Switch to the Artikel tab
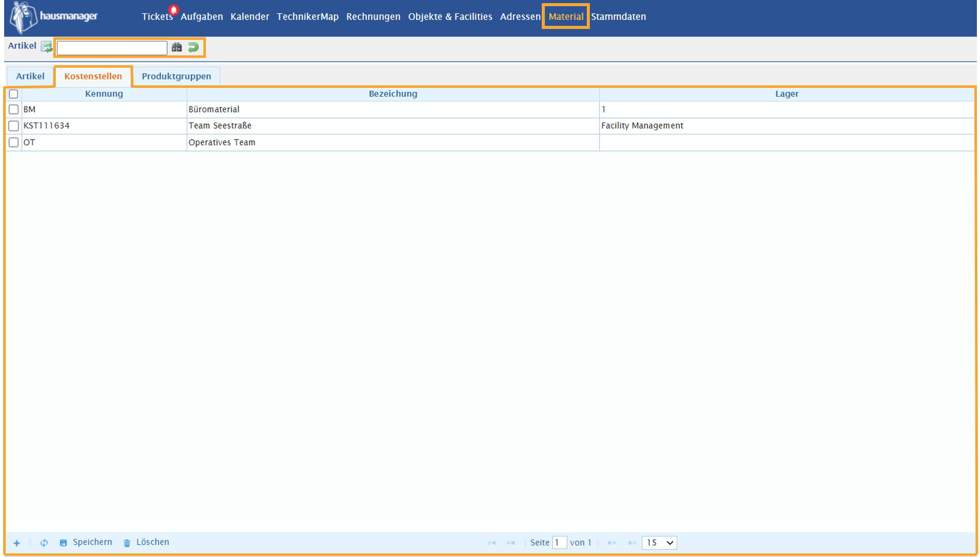This screenshot has width=980, height=557. pos(30,76)
